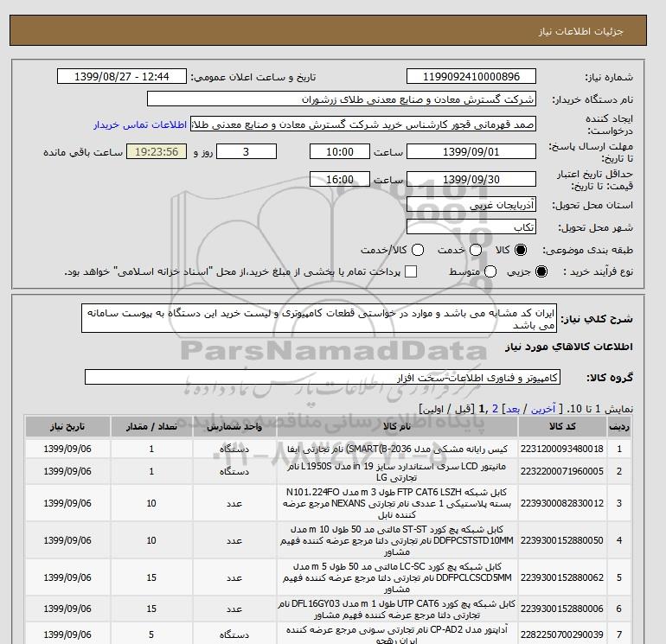Viewport: 666px width, 644px height.
Task: Click the buyer organization name field
Action: tap(341, 99)
